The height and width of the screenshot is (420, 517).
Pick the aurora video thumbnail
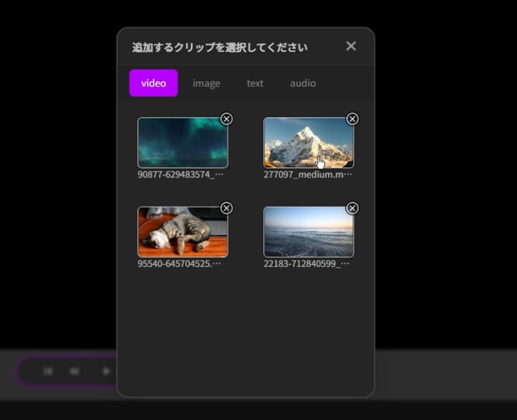click(183, 143)
